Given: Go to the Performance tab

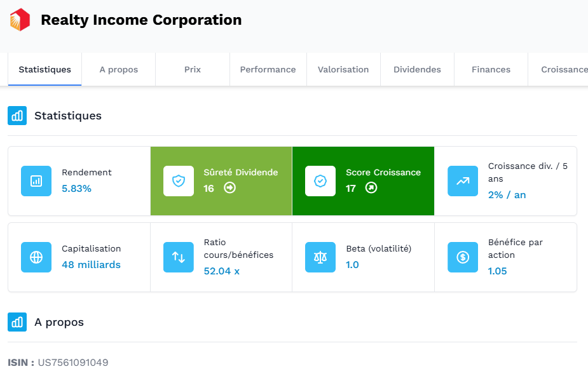Looking at the screenshot, I should (x=268, y=69).
